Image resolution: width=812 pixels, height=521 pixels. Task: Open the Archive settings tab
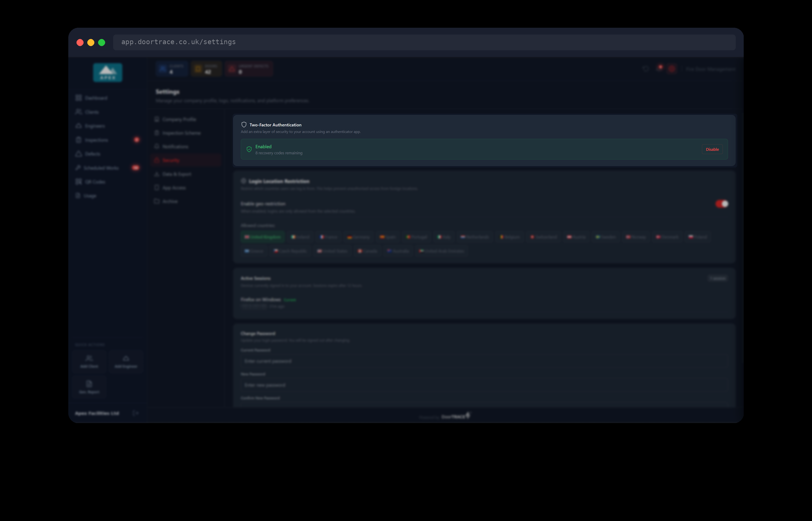pos(186,201)
